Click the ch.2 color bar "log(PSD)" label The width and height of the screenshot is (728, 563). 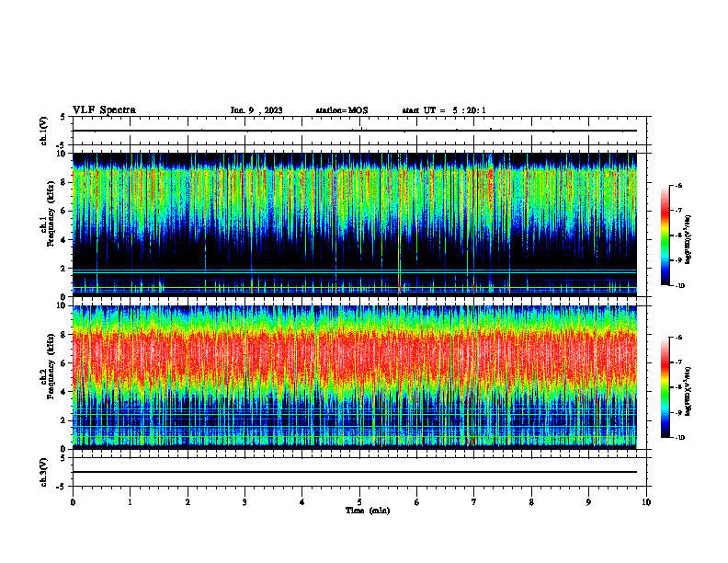point(688,392)
